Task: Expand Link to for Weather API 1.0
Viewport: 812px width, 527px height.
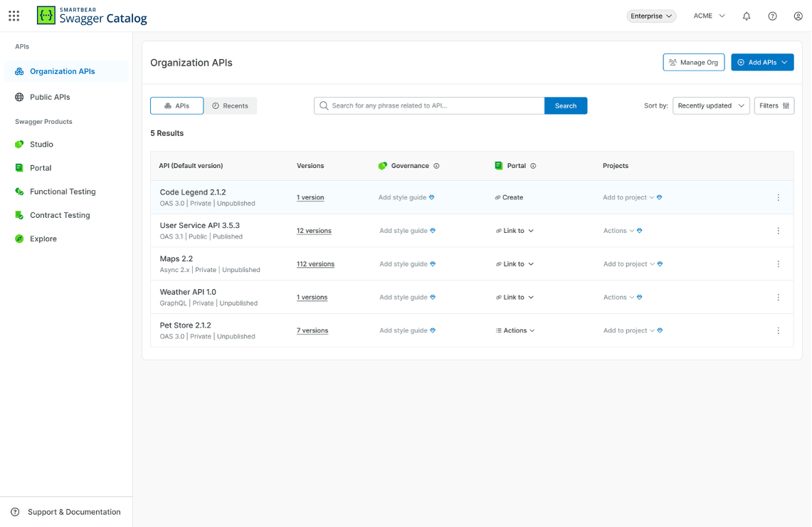Action: tap(515, 298)
